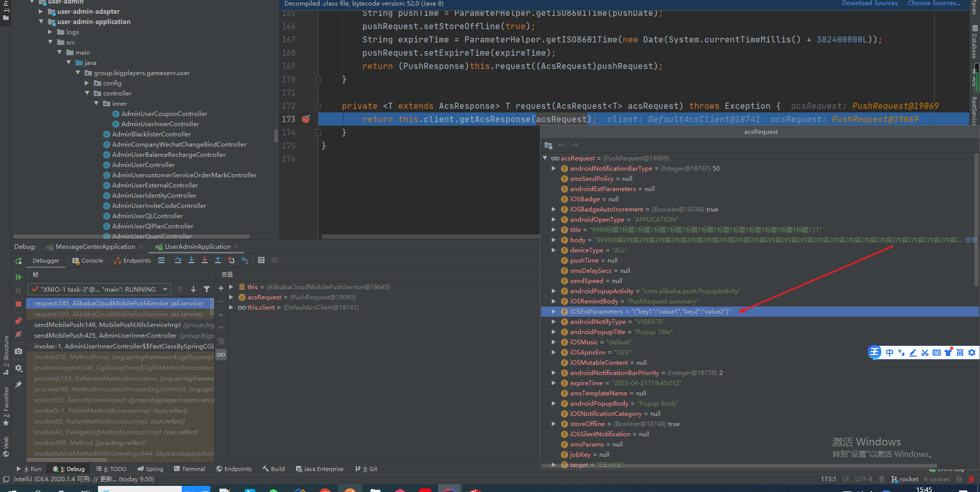Expand the 'this' variable in Variables panel
Image resolution: width=980 pixels, height=492 pixels.
pos(231,287)
